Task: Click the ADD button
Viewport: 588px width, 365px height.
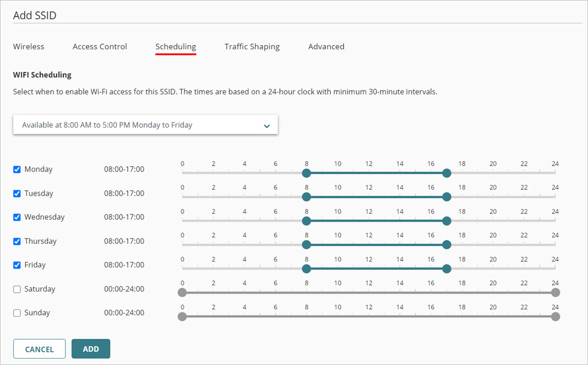Action: [x=91, y=348]
